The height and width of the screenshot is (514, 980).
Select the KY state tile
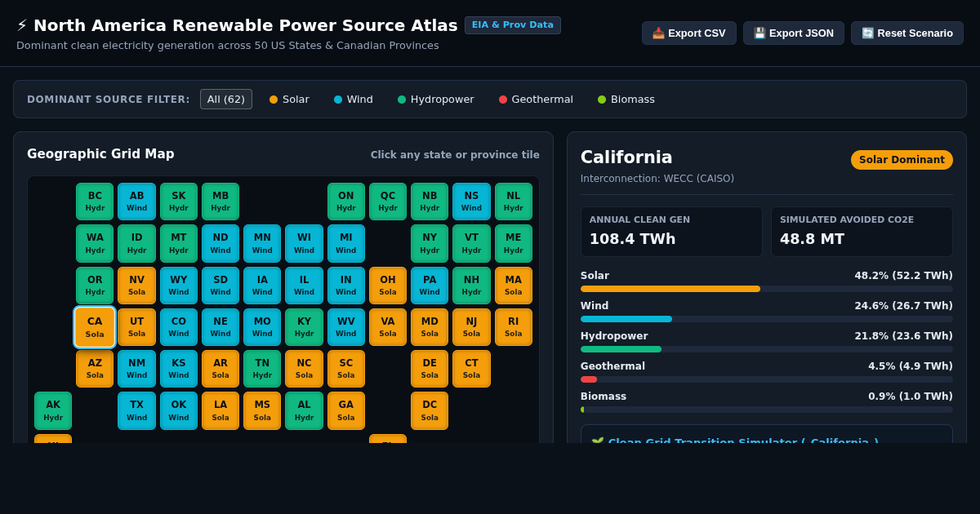tap(304, 327)
